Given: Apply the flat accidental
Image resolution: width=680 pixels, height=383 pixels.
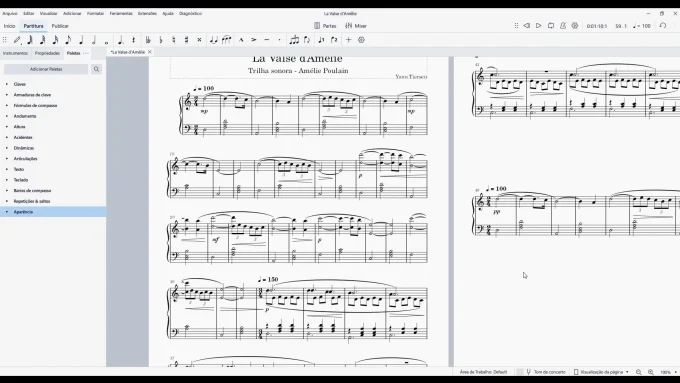Looking at the screenshot, I should tap(161, 40).
